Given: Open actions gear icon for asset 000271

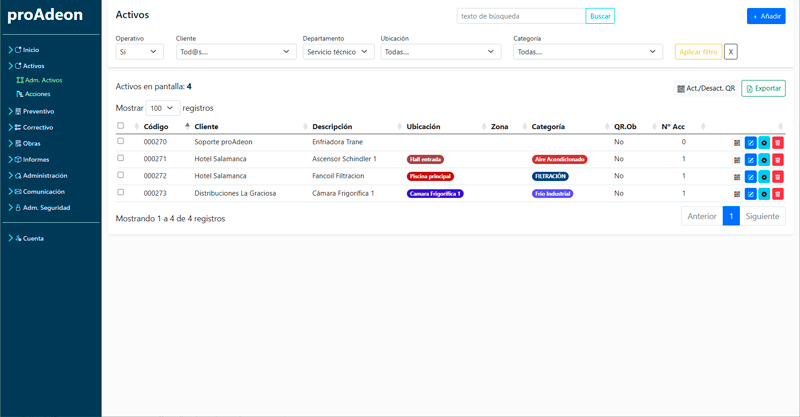Looking at the screenshot, I should (764, 160).
